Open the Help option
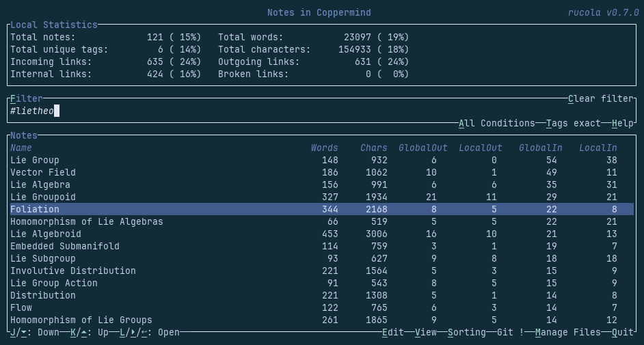Image resolution: width=644 pixels, height=345 pixels. (622, 123)
